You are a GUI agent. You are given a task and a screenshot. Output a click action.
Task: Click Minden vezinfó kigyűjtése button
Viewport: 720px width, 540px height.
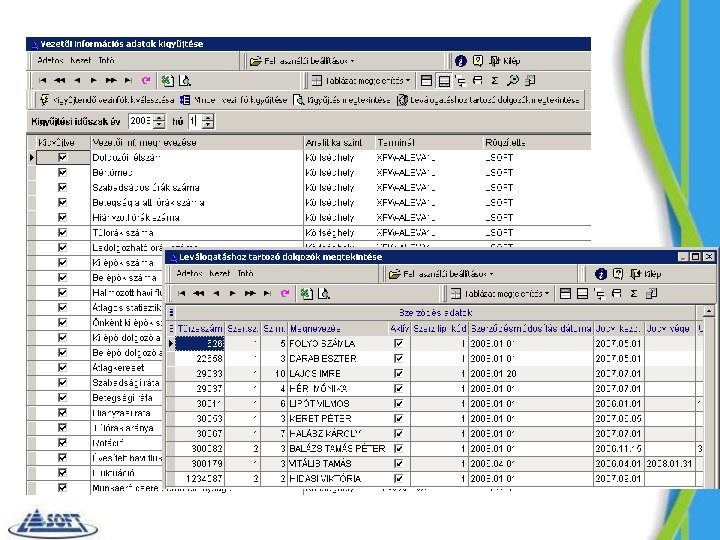(234, 100)
